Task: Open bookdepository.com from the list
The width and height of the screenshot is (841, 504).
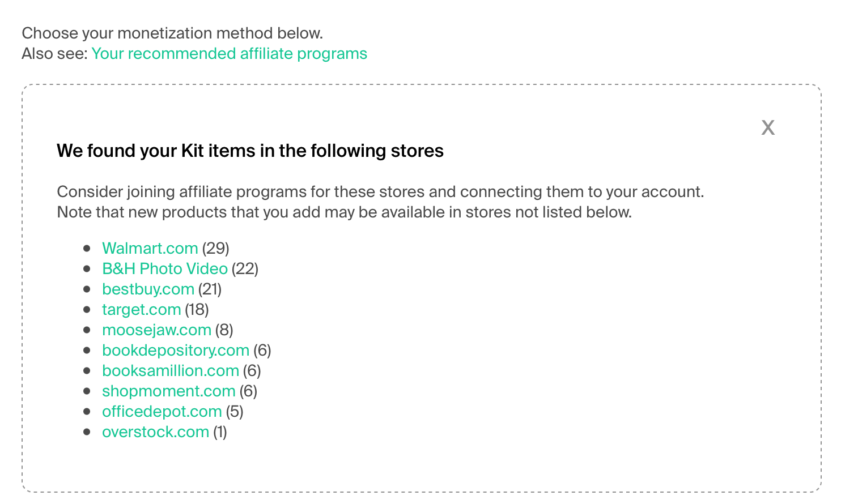Action: [x=175, y=350]
